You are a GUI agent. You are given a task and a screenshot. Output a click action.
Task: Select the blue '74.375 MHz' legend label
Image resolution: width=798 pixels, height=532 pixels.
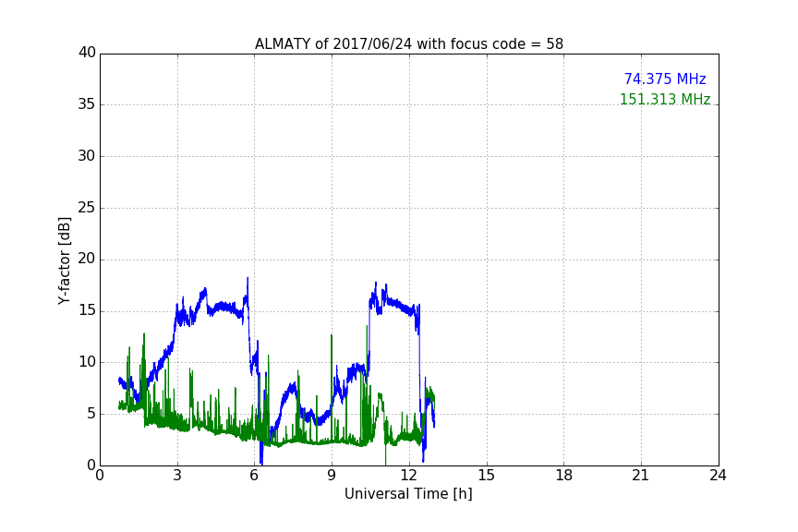(665, 79)
